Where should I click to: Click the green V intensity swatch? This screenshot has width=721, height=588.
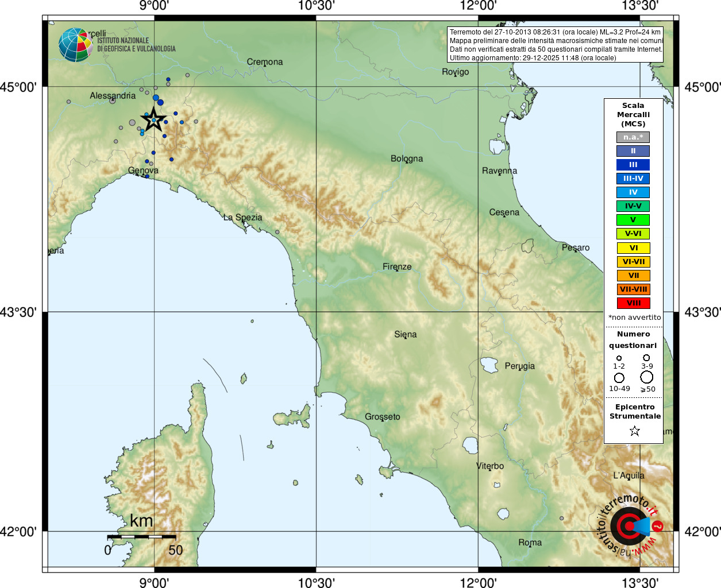pos(633,220)
